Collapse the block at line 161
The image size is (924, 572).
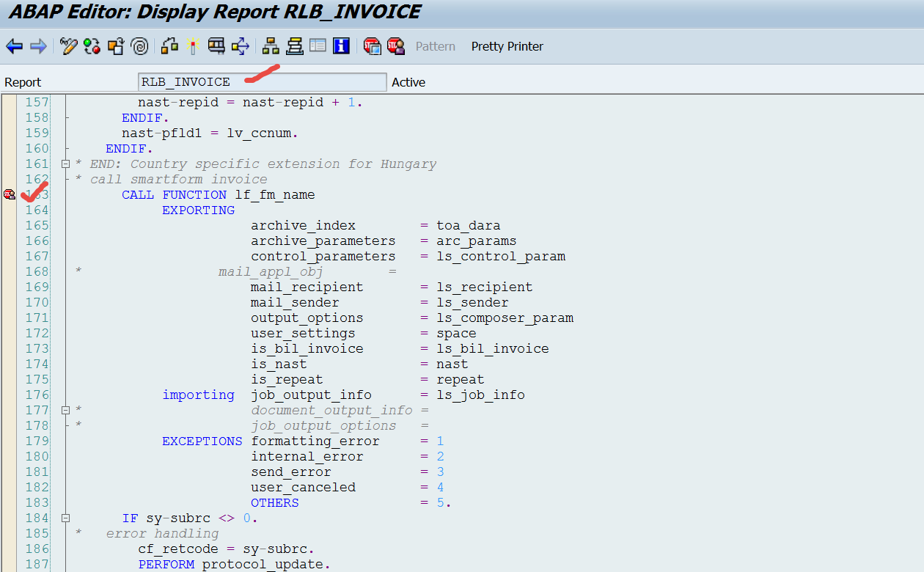(65, 164)
